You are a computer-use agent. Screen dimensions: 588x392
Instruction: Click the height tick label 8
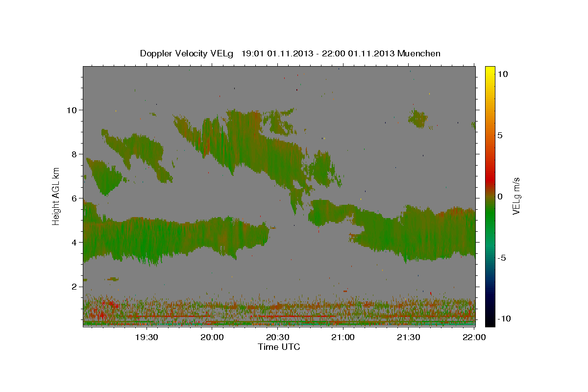73,154
